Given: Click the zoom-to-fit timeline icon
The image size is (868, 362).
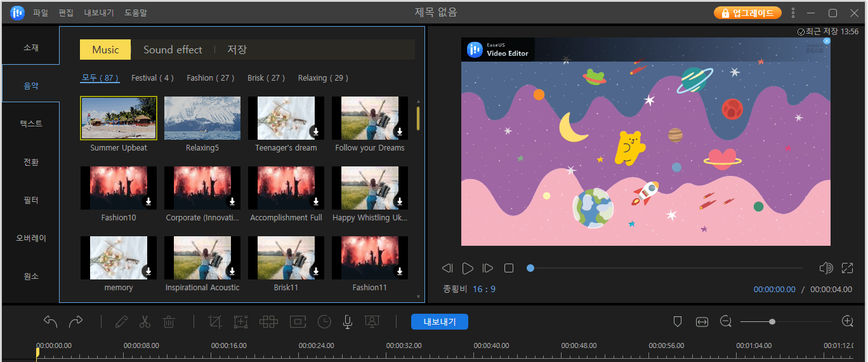Looking at the screenshot, I should pyautogui.click(x=702, y=322).
